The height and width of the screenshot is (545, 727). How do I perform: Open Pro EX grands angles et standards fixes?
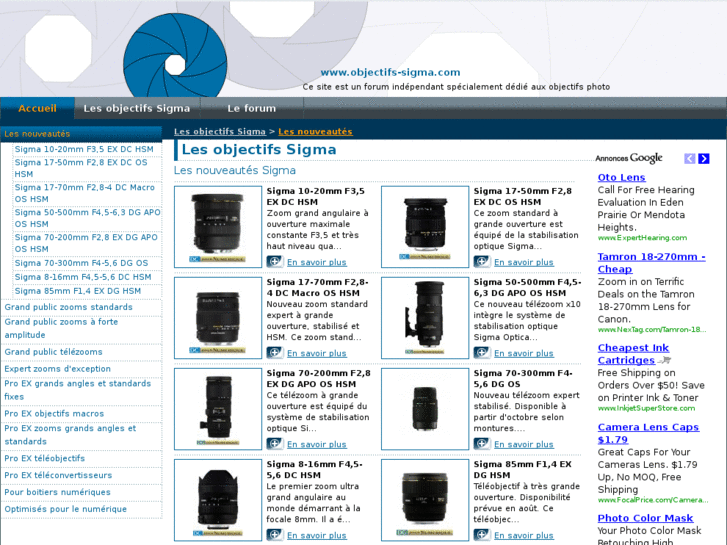coord(77,390)
